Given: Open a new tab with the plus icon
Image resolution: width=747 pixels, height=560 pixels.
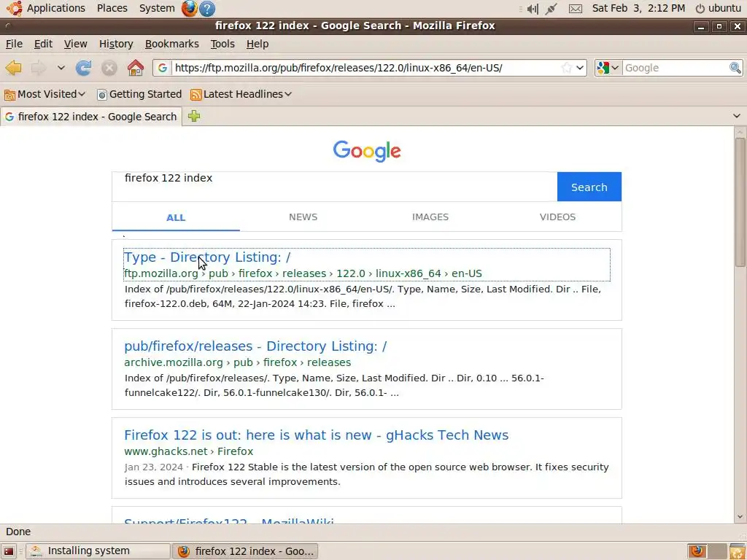Looking at the screenshot, I should coord(194,116).
